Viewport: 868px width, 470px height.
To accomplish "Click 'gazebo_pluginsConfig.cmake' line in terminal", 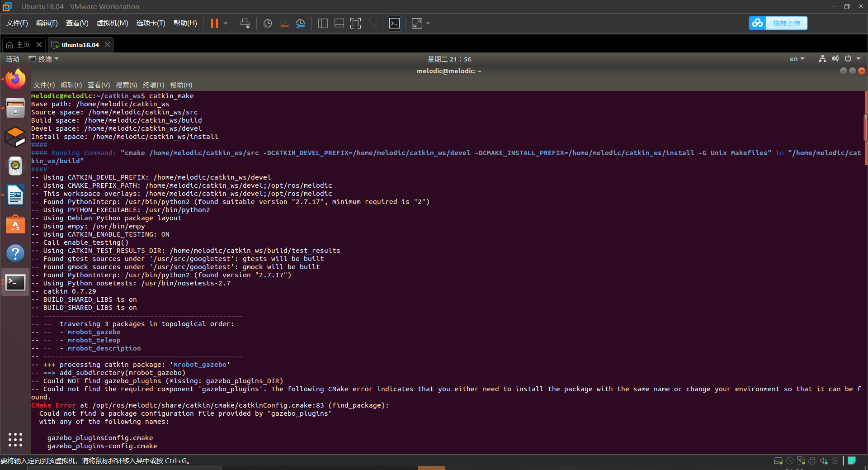I will (x=100, y=438).
